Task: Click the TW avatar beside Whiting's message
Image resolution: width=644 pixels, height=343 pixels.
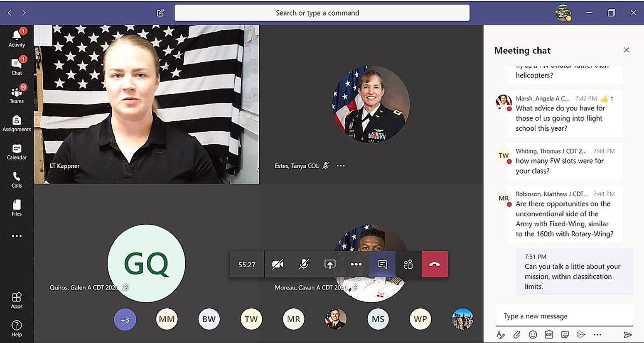Action: [x=504, y=156]
